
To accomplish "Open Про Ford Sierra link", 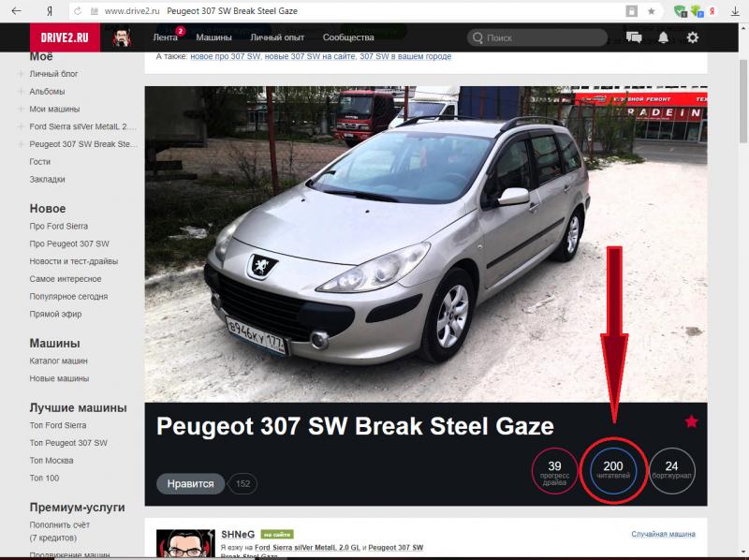I will point(59,226).
